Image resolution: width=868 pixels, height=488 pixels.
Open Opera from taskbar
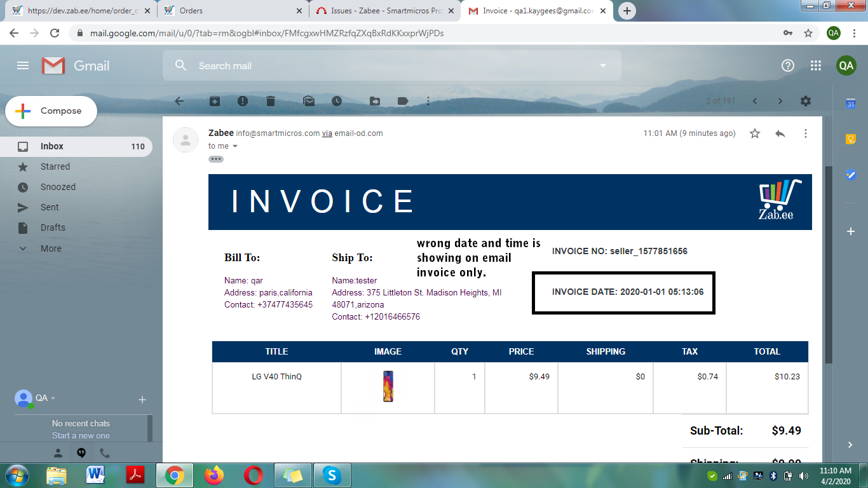254,475
